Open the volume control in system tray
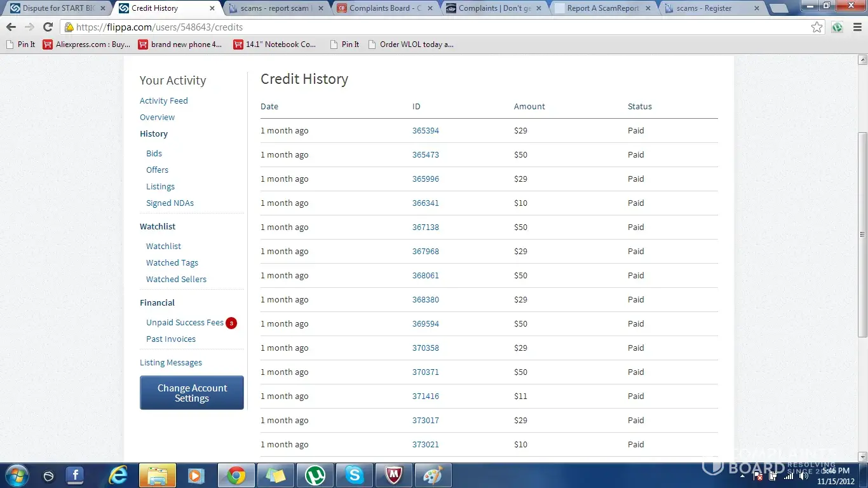The width and height of the screenshot is (868, 488). point(804,476)
